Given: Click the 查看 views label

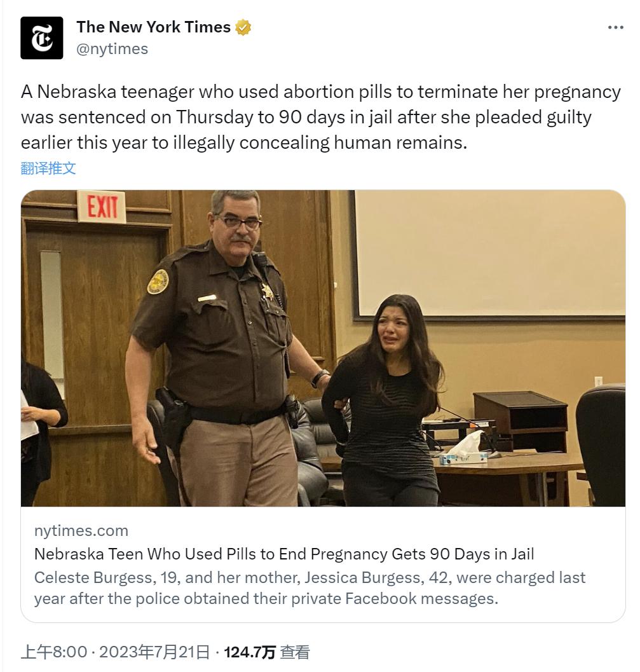Looking at the screenshot, I should (295, 652).
